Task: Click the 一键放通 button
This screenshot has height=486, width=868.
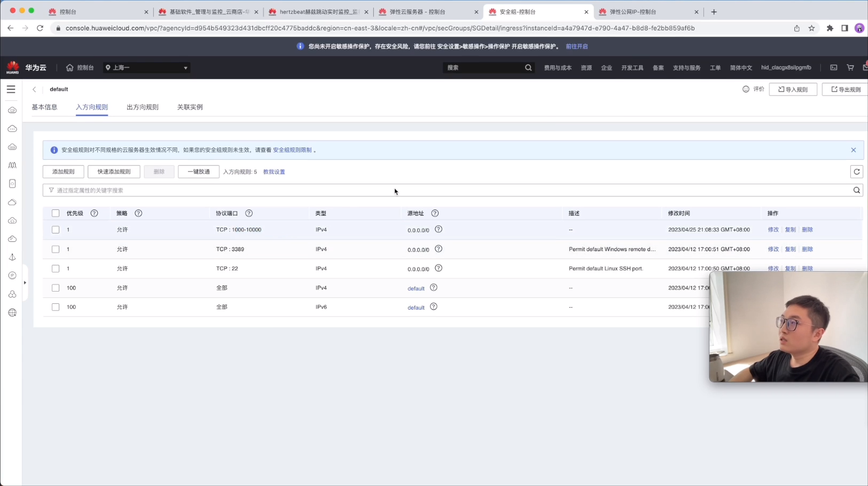Action: tap(199, 171)
